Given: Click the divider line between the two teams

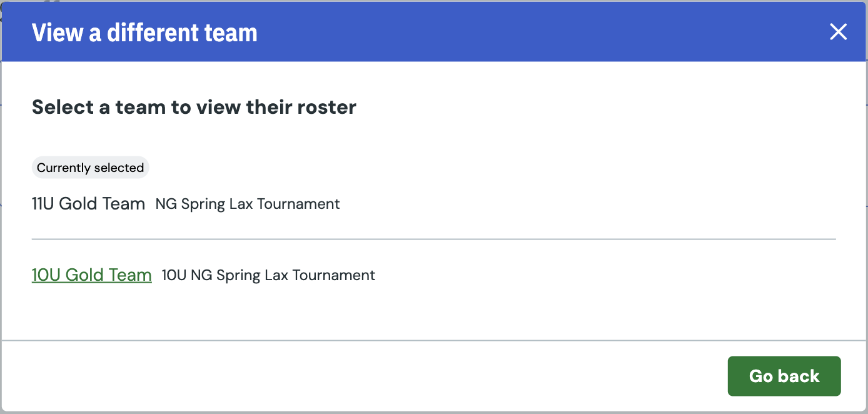Looking at the screenshot, I should (433, 239).
